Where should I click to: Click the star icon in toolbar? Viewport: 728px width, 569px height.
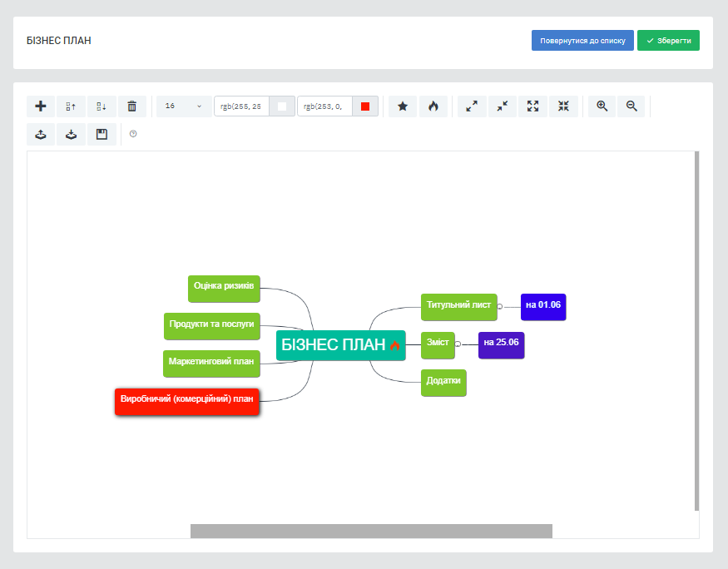click(403, 106)
